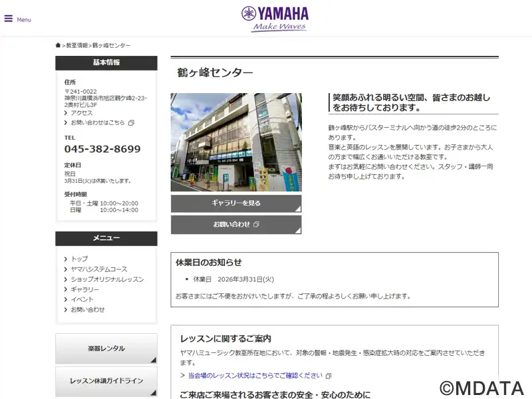This screenshot has width=532, height=399.
Task: Open the hamburger Menu icon
Action: [x=9, y=19]
